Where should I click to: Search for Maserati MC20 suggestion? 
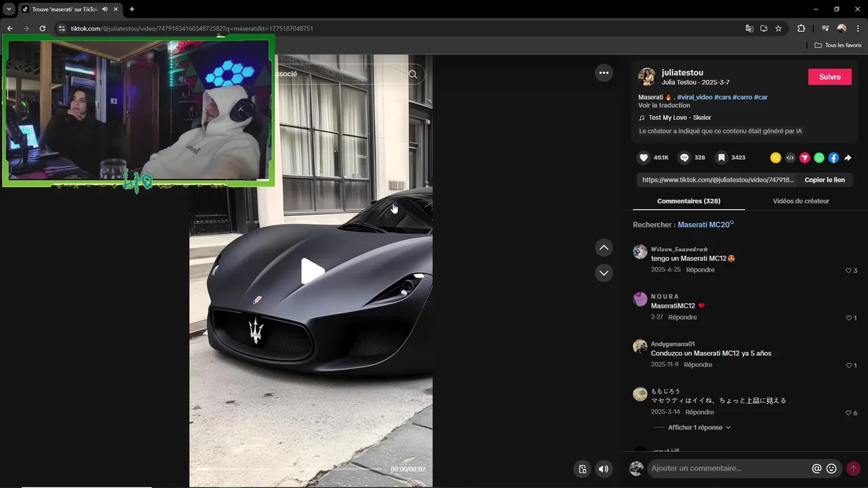tap(703, 224)
